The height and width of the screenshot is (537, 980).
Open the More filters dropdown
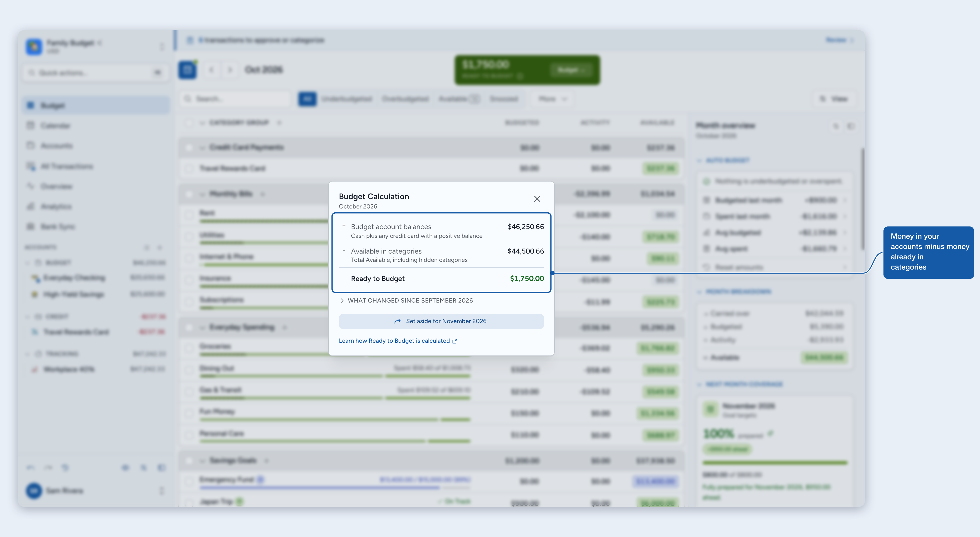coord(553,99)
